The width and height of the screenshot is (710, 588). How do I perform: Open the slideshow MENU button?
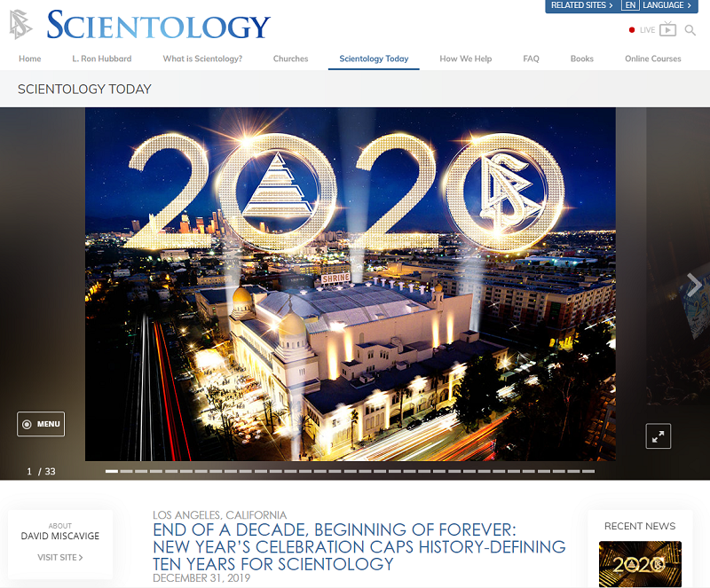tap(41, 424)
